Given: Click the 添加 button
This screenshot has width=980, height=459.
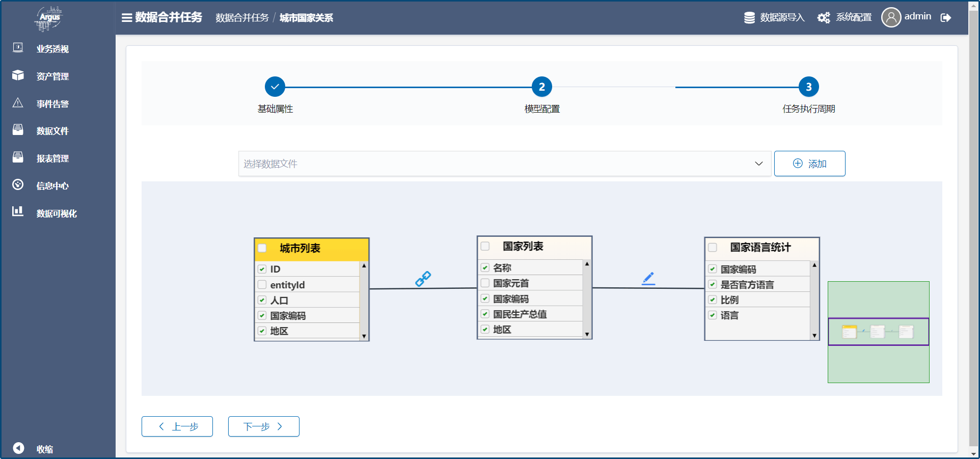Looking at the screenshot, I should click(x=809, y=164).
